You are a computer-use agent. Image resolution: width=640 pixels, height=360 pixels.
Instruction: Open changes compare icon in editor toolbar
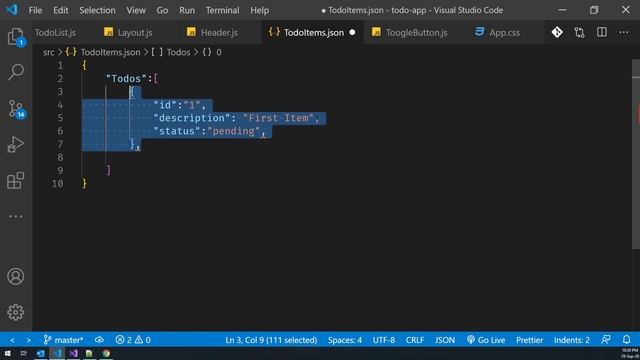tap(580, 32)
